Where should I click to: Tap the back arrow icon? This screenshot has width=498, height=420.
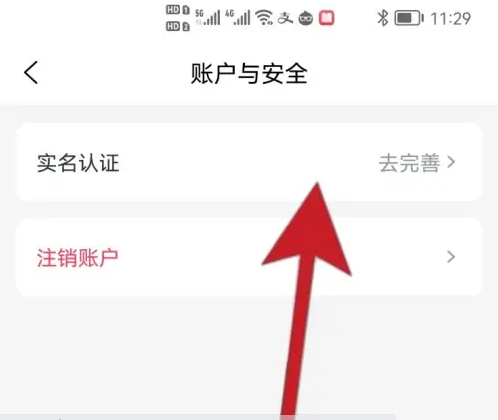31,72
